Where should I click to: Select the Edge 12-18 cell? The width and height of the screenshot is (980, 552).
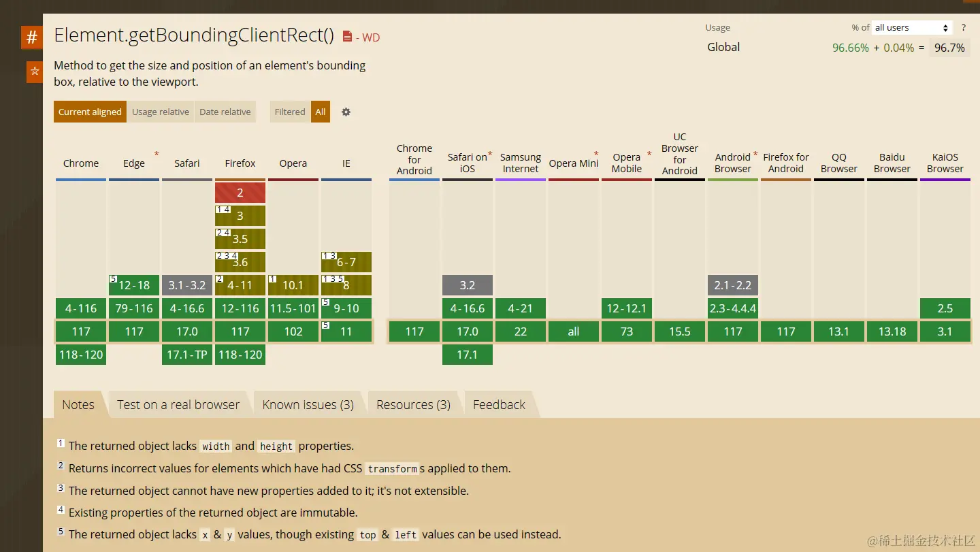134,285
